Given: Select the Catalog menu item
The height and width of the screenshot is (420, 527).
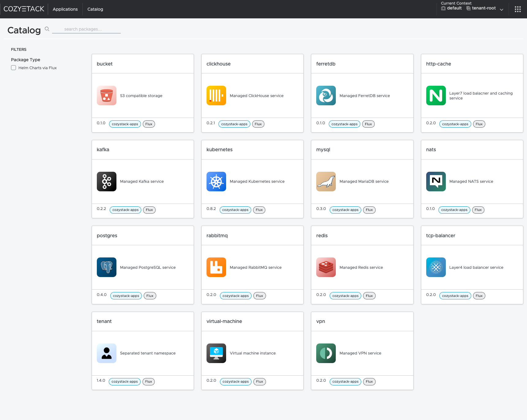Looking at the screenshot, I should 95,9.
